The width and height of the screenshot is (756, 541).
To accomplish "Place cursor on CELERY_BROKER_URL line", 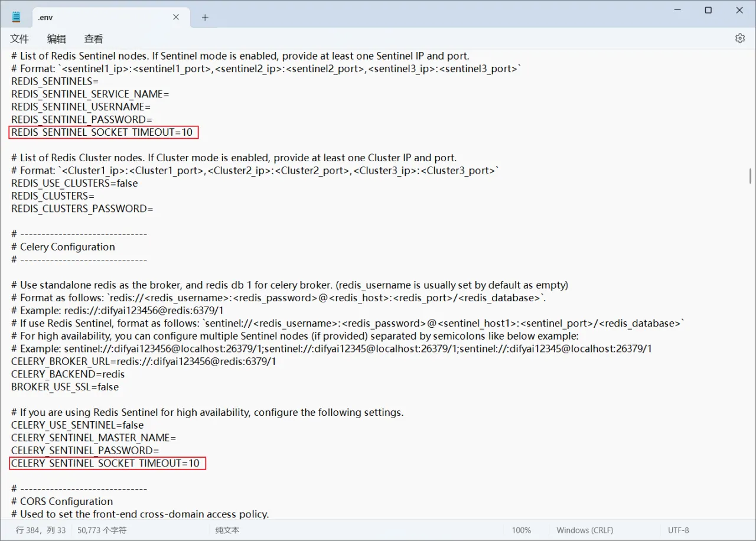I will (143, 361).
